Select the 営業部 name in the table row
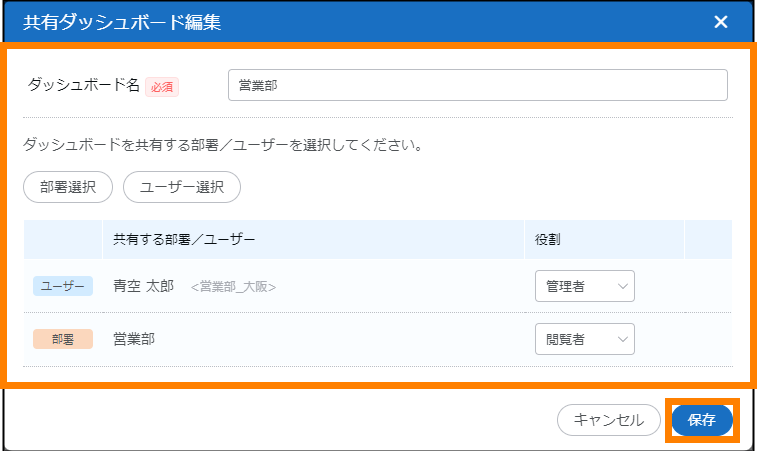The image size is (757, 451). [x=134, y=339]
